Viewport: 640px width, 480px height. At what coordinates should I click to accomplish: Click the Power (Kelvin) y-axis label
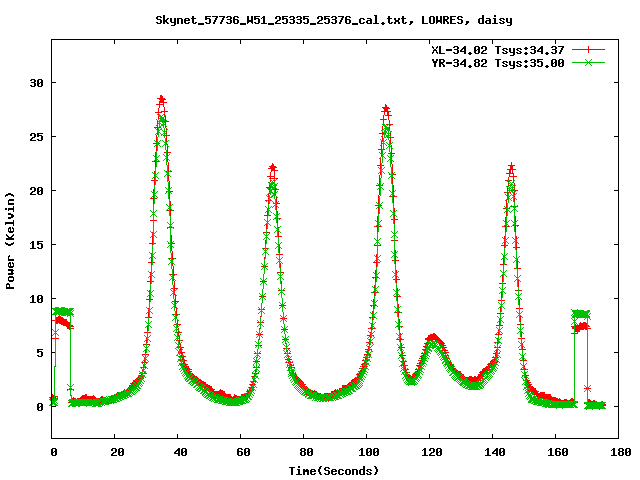pyautogui.click(x=10, y=241)
